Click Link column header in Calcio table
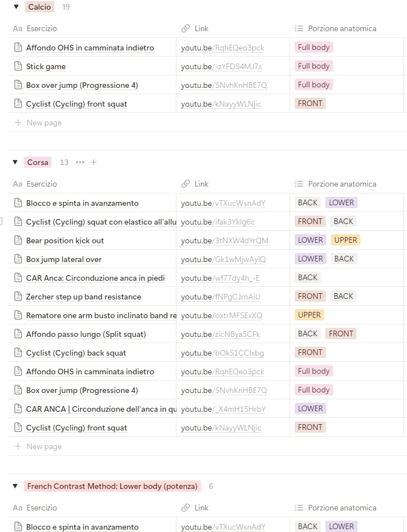Screen dimensions: 407x532 (x=202, y=28)
